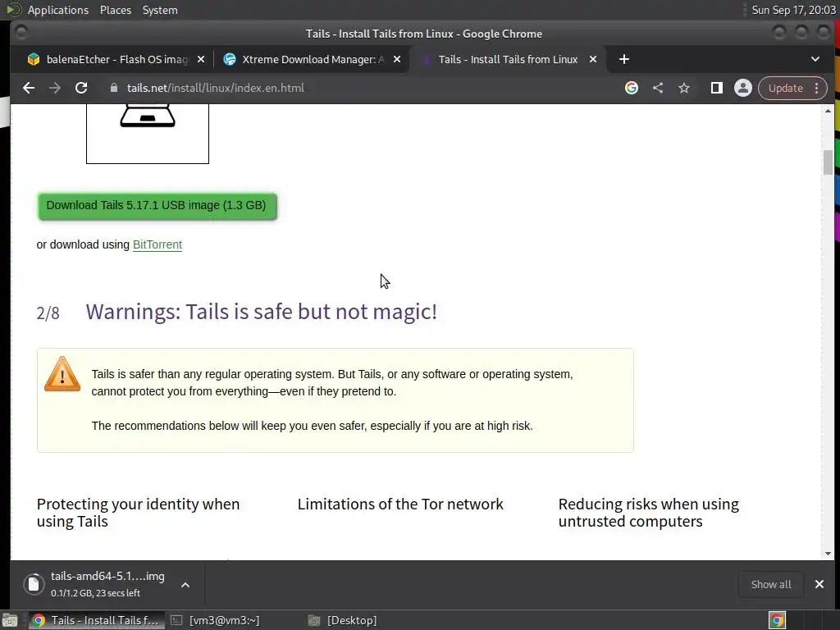Screen dimensions: 840x630
Task: Go back using the browser back arrow
Action: click(29, 88)
